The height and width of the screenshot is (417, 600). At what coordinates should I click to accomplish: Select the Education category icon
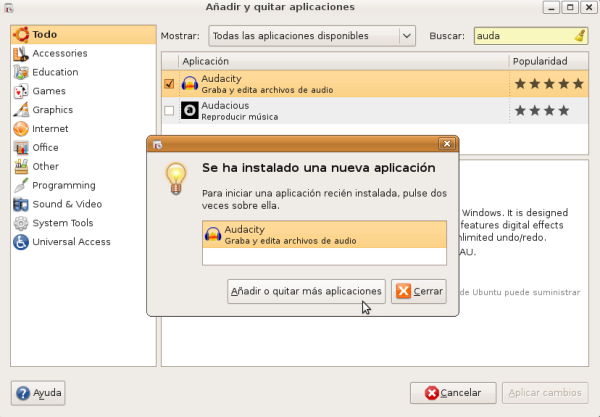click(20, 72)
